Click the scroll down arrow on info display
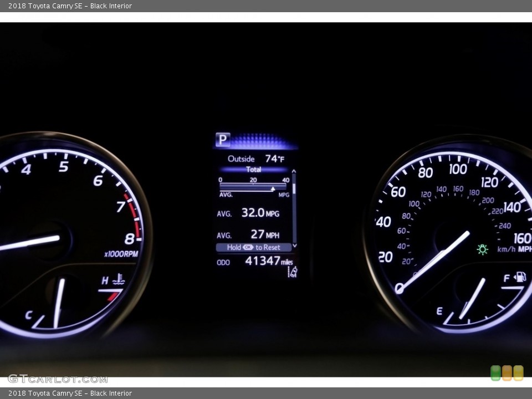This screenshot has height=399, width=532. (294, 245)
